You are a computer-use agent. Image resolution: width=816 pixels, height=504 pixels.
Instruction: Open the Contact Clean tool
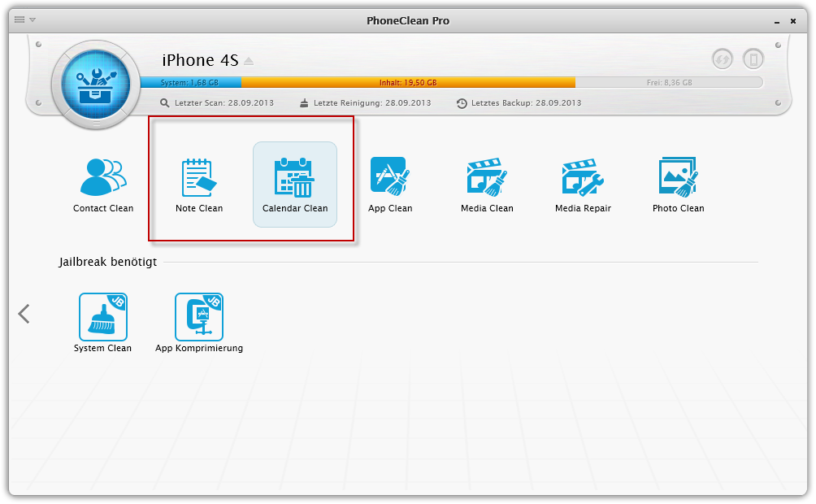click(103, 185)
